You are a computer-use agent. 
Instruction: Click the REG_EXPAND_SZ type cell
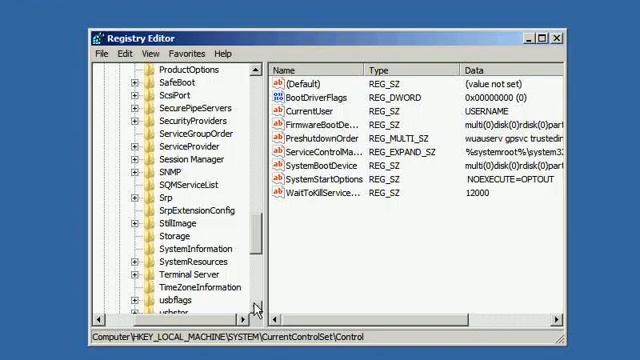click(x=402, y=152)
